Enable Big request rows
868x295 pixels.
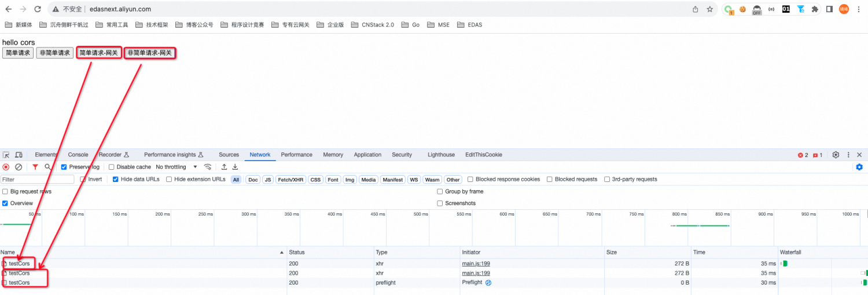point(5,191)
